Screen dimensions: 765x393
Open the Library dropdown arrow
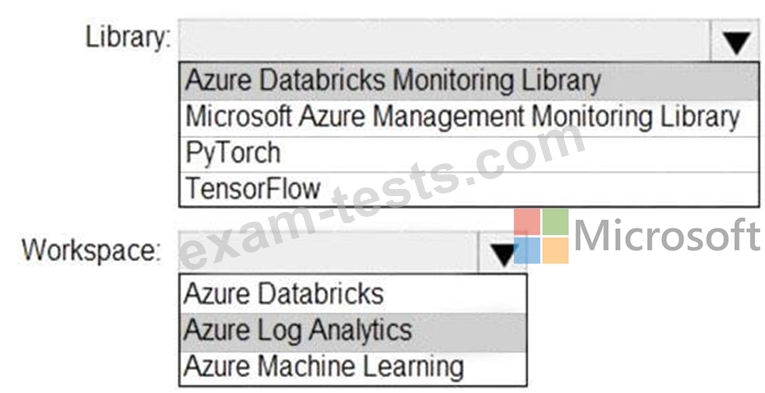coord(735,41)
